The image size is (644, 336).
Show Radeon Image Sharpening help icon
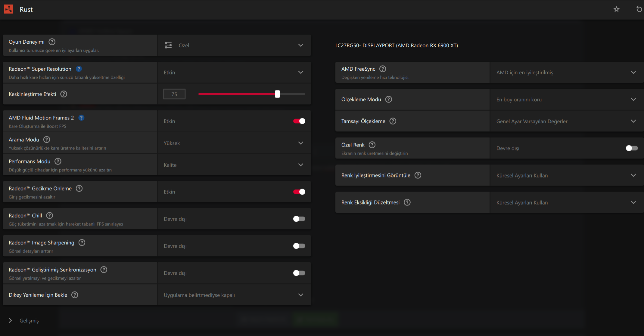pos(82,243)
